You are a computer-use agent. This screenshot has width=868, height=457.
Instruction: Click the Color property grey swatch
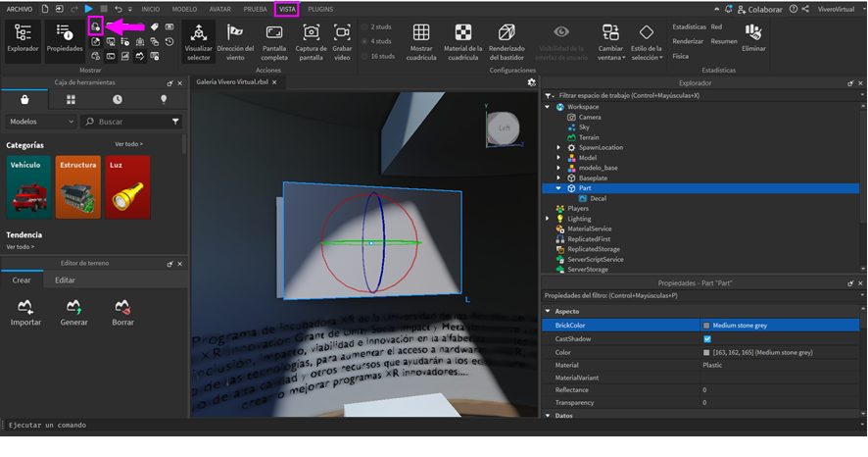706,352
